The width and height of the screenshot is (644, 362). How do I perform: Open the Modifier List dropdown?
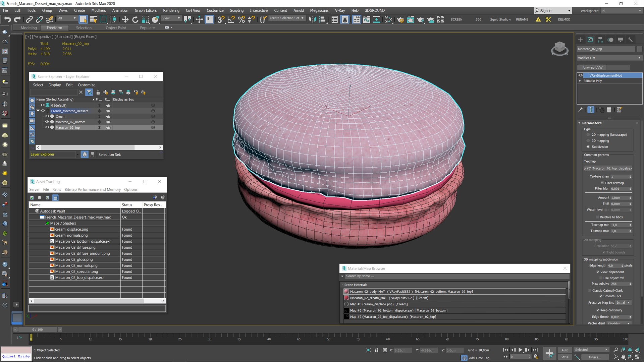click(609, 58)
